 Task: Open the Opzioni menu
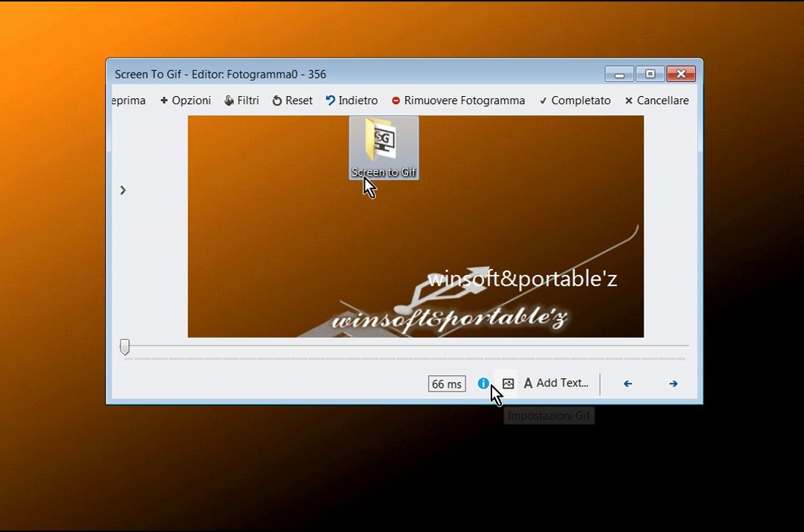click(185, 100)
